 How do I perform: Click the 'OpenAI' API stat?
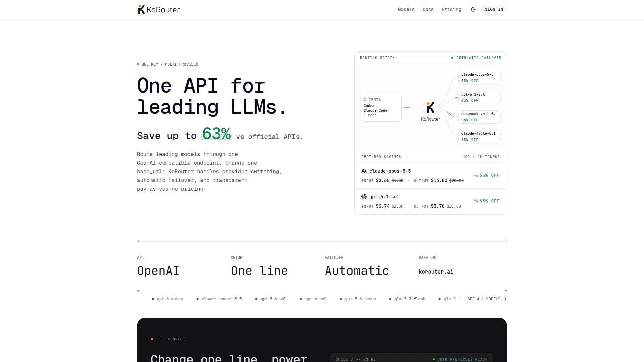click(x=158, y=270)
